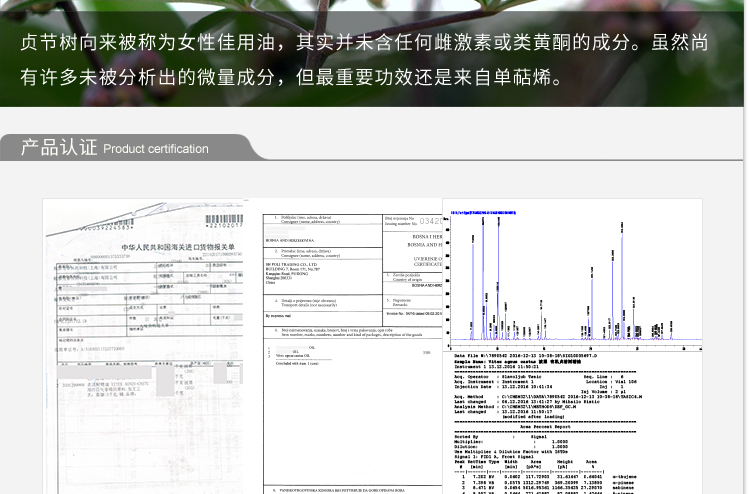The image size is (750, 494).
Task: Click the customs declaration form image
Action: 143,347
